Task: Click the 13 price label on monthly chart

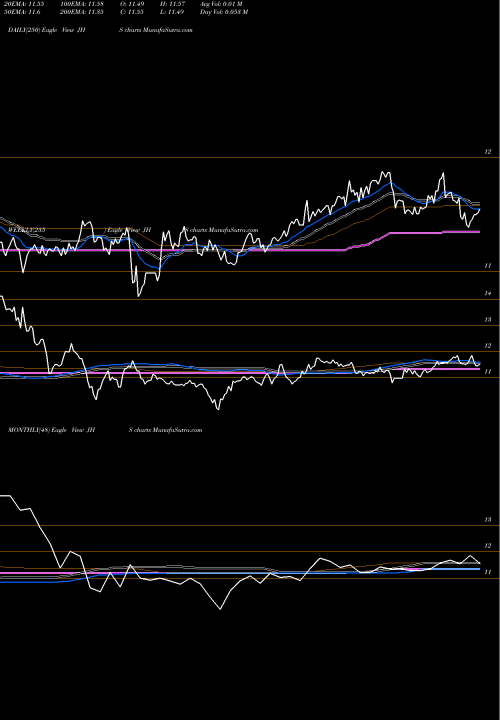Action: point(488,520)
